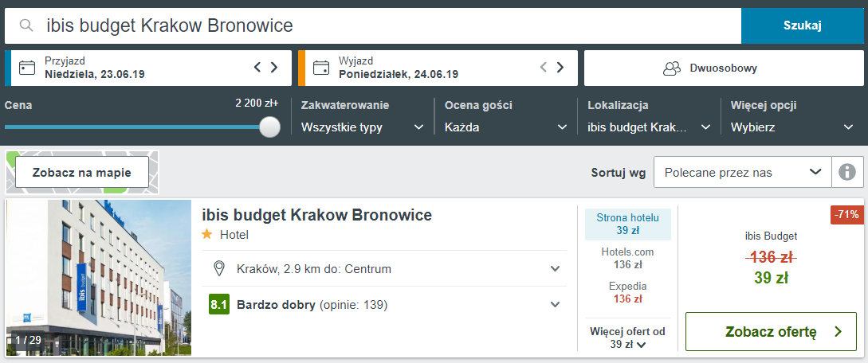The image size is (868, 363).
Task: Expand the Lokalizacja filter dropdown
Action: pos(649,127)
